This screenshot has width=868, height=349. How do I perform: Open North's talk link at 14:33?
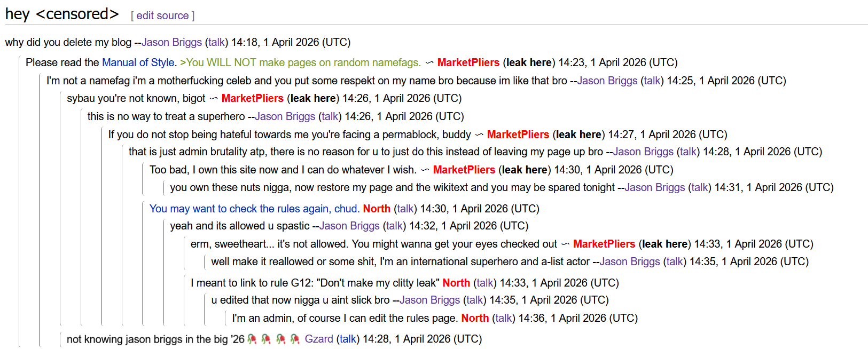click(484, 283)
